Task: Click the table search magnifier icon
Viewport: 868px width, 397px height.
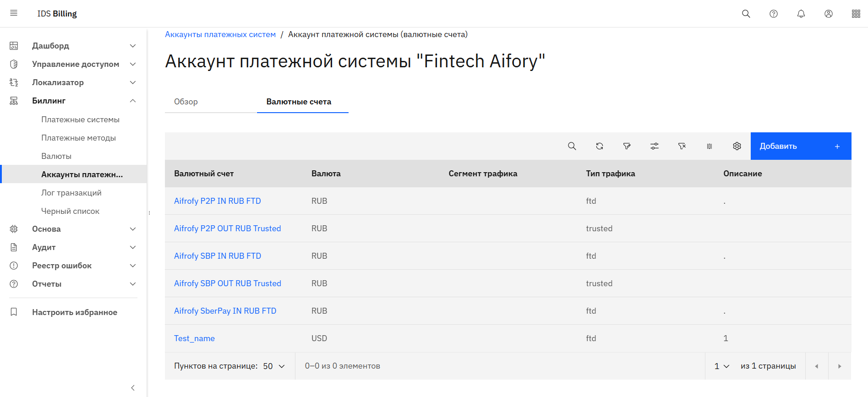Action: (x=572, y=146)
